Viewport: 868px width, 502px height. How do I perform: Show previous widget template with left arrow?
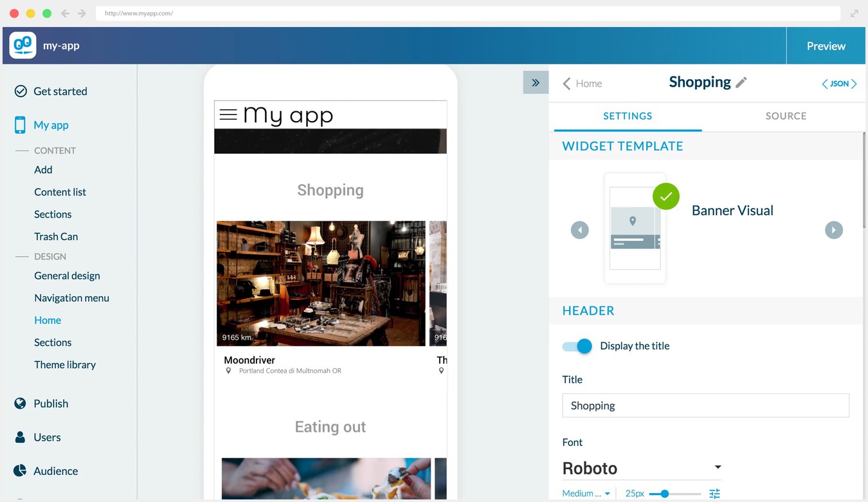pos(580,230)
